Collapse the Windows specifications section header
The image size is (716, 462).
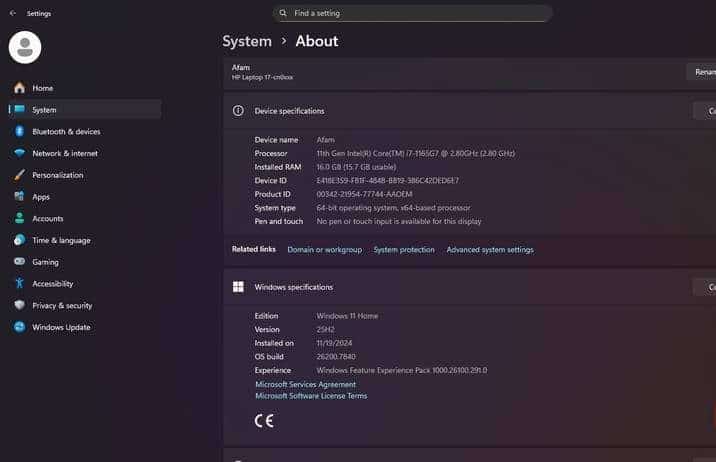click(x=469, y=287)
